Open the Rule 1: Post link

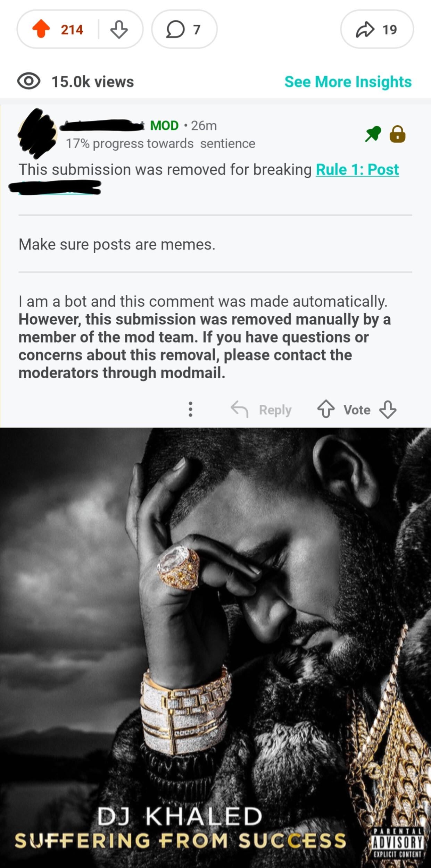357,170
